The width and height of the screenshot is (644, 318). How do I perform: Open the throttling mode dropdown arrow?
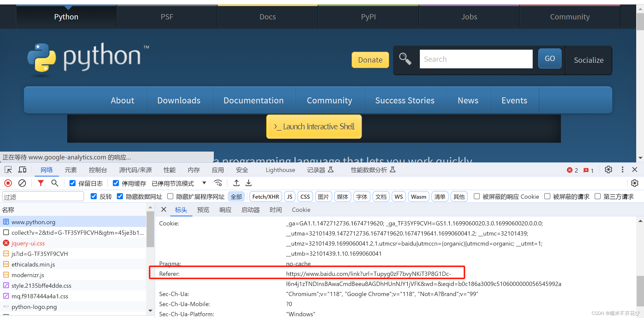point(204,183)
